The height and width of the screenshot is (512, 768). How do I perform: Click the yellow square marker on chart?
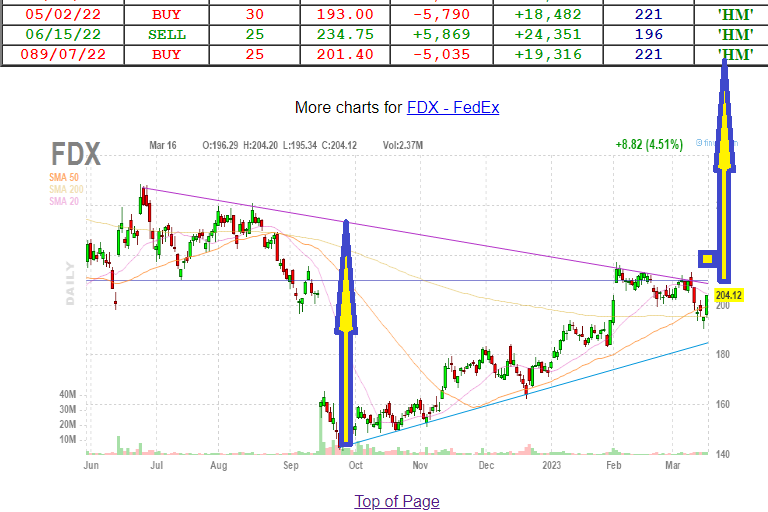(708, 260)
